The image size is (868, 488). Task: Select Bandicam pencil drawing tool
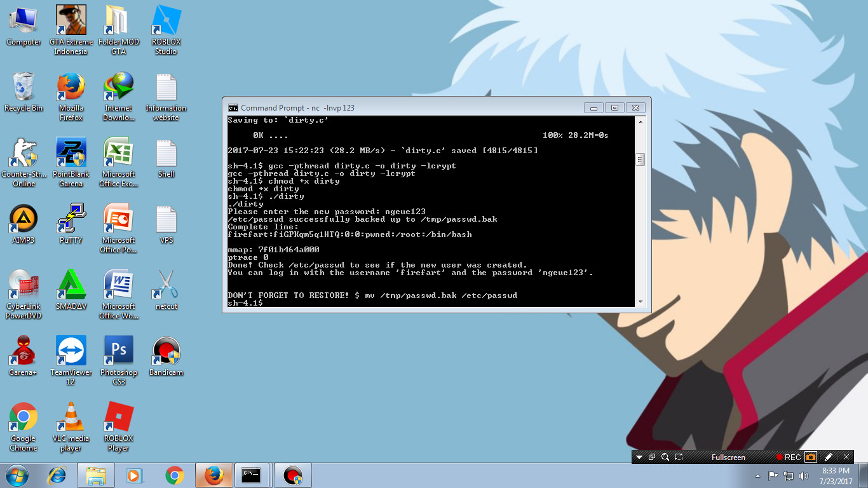(828, 457)
